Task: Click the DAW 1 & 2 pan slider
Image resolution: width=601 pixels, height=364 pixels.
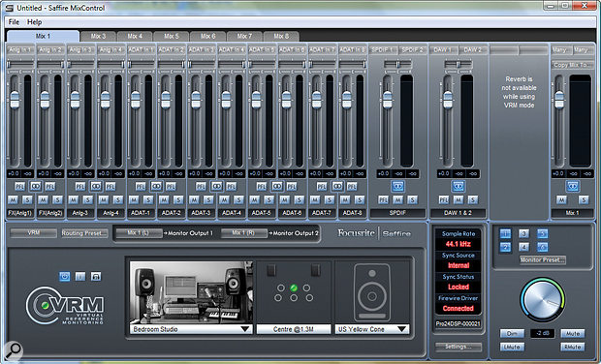Action: point(459,64)
